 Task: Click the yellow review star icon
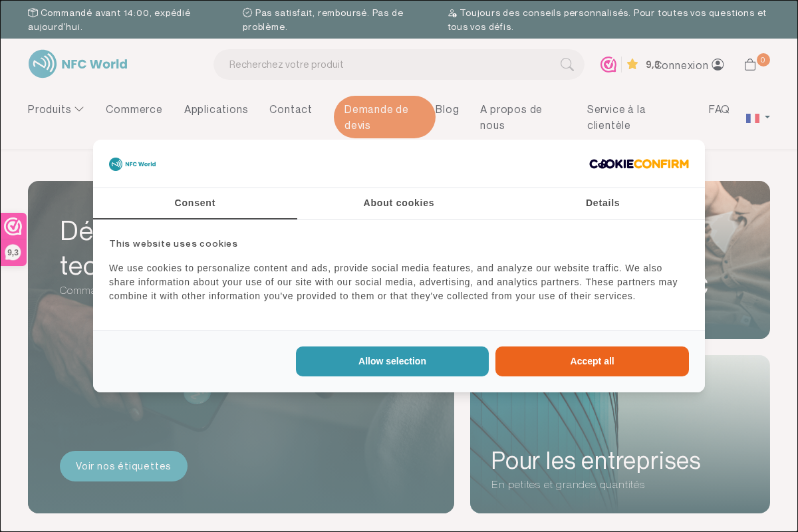632,64
